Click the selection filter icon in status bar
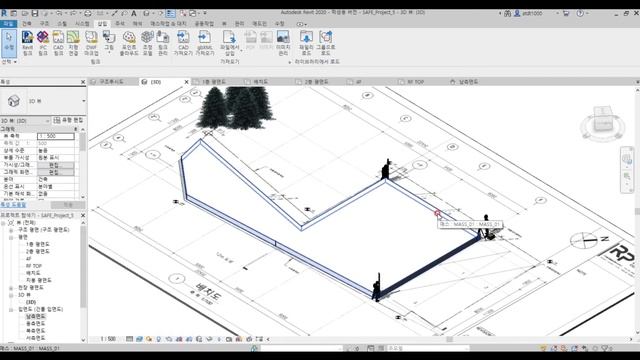Image resolution: width=640 pixels, height=360 pixels. pyautogui.click(x=605, y=349)
